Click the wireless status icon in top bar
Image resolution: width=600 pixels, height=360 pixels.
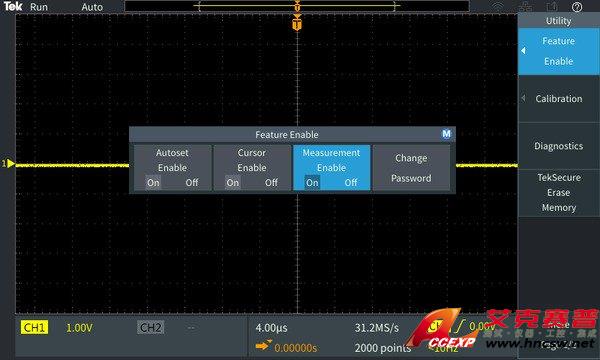coord(497,7)
